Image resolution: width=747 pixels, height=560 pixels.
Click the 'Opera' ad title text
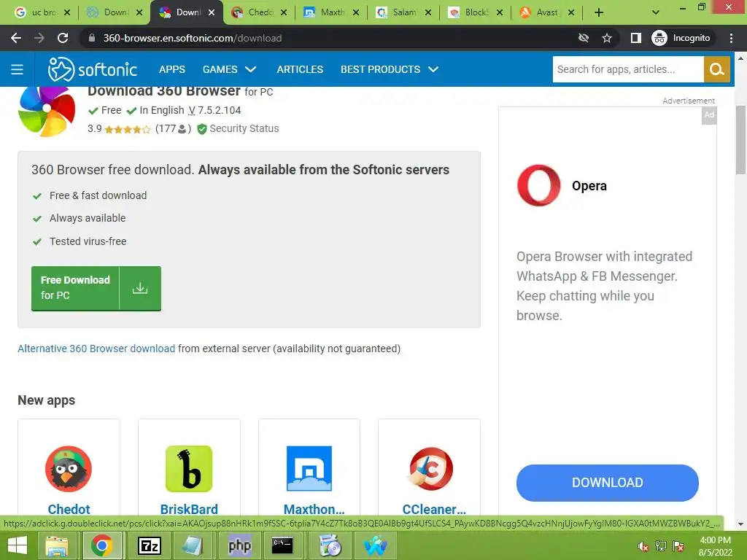click(x=589, y=186)
